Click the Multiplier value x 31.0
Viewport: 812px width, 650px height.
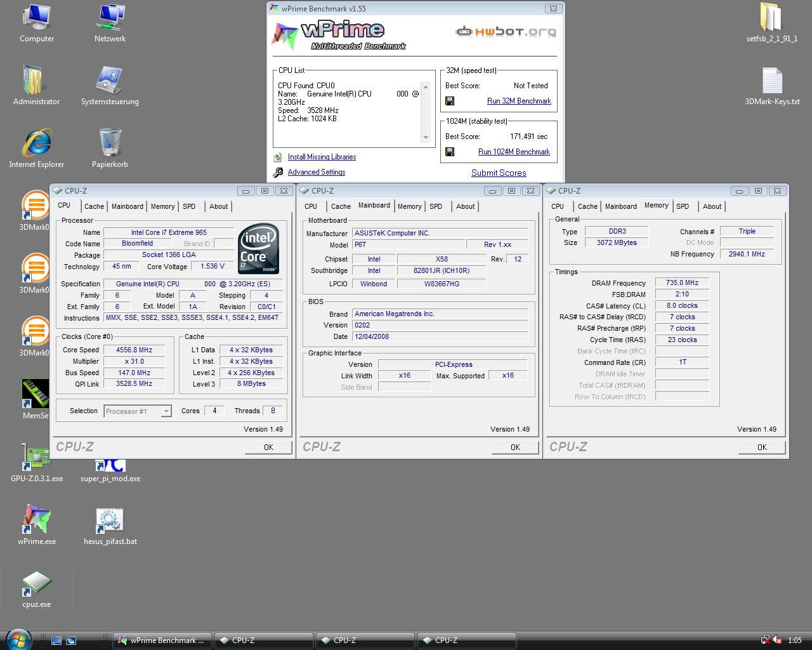tap(134, 361)
